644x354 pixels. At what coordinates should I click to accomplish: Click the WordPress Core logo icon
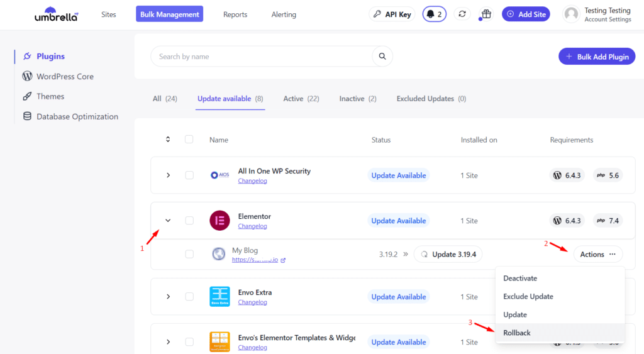tap(27, 76)
